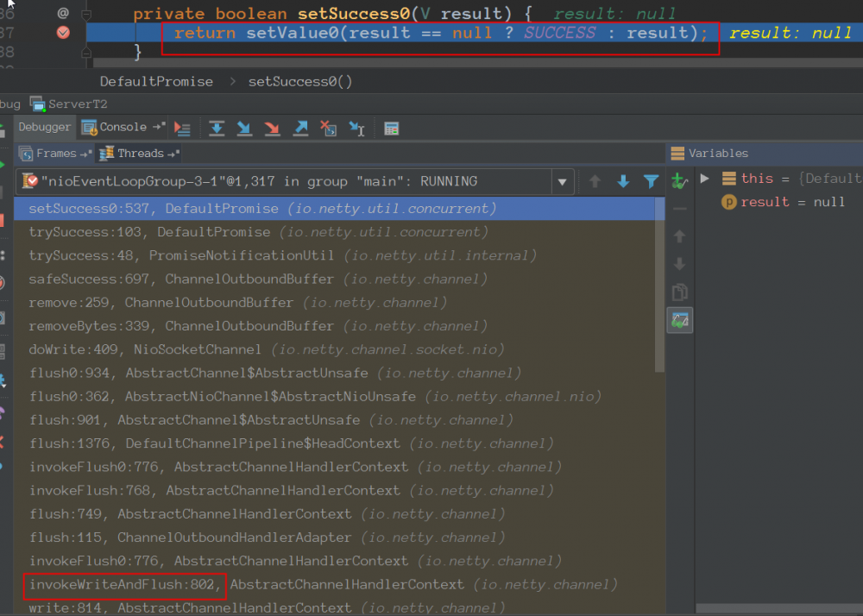This screenshot has width=863, height=616.
Task: Toggle the breakpoint on line 537
Action: click(63, 33)
